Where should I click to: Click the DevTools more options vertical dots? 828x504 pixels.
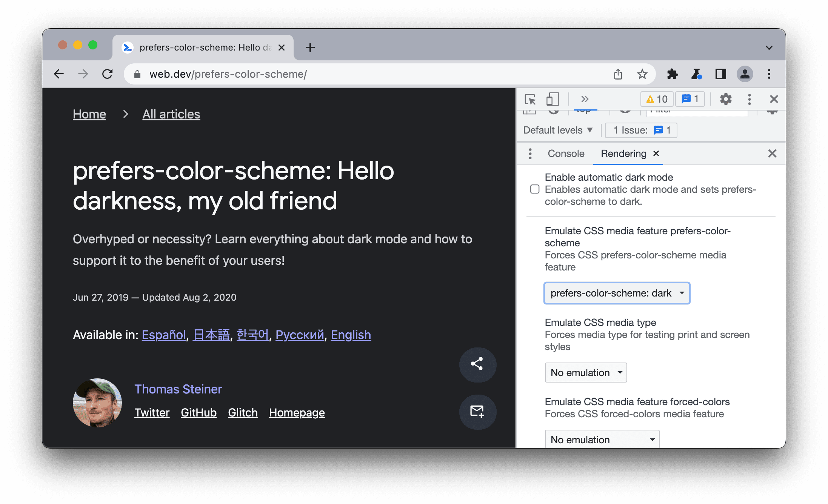tap(748, 99)
